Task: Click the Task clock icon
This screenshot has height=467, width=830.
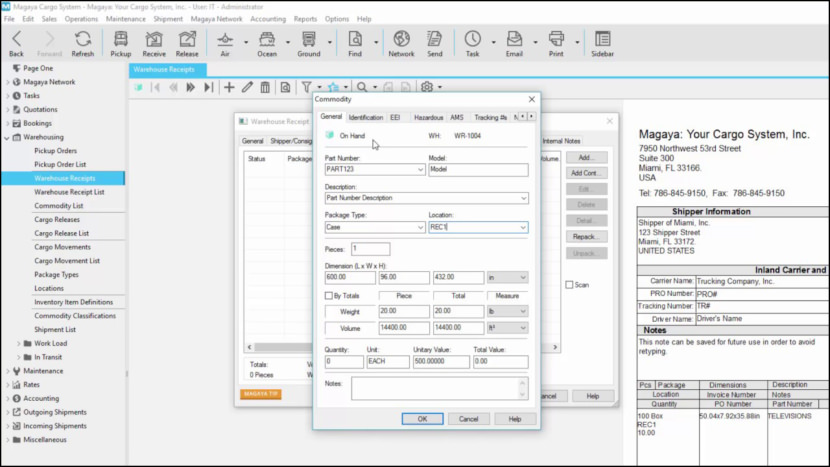Action: (x=473, y=39)
